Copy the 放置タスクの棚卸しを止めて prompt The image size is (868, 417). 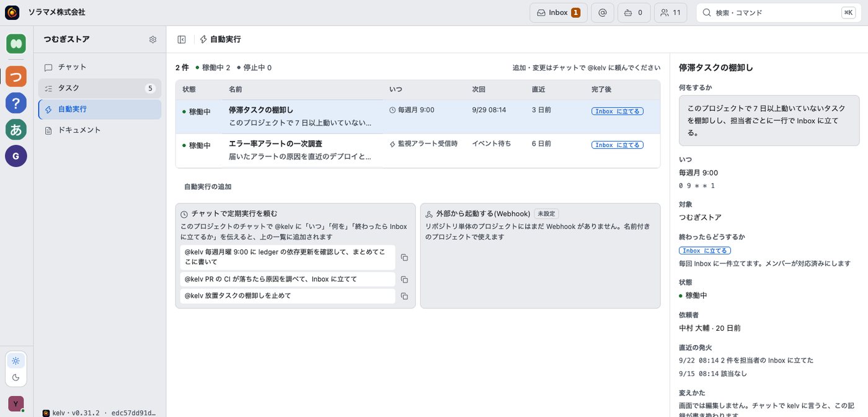[x=404, y=297]
